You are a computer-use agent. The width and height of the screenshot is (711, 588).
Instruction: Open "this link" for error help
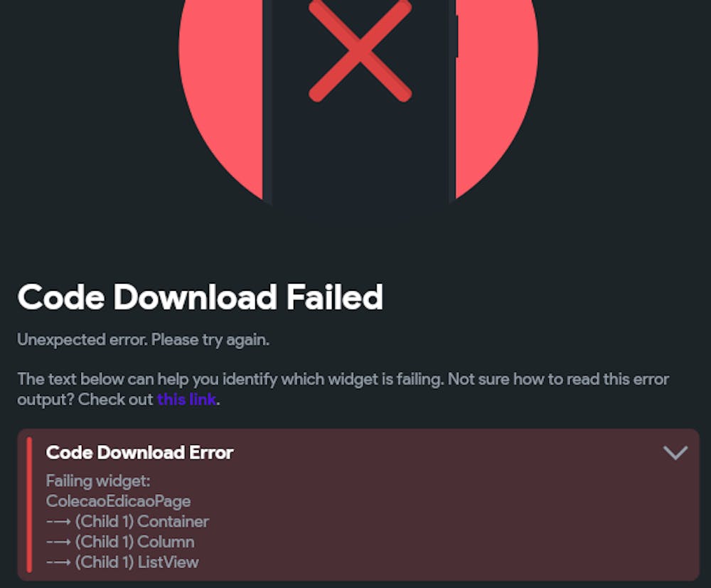click(x=186, y=400)
